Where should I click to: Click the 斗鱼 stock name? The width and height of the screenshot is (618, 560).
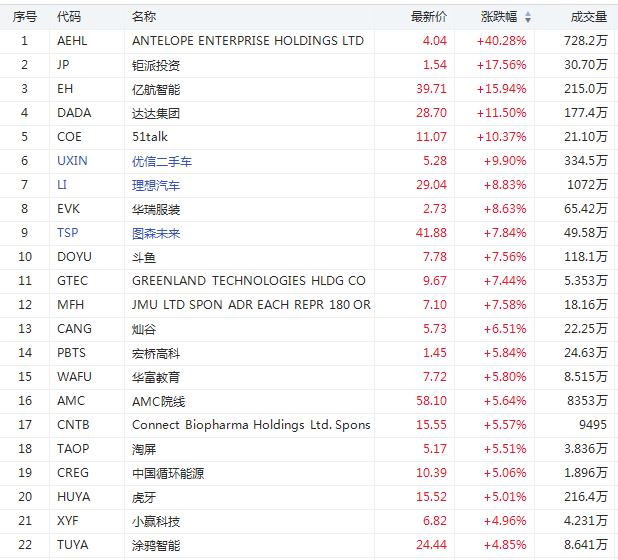144,257
